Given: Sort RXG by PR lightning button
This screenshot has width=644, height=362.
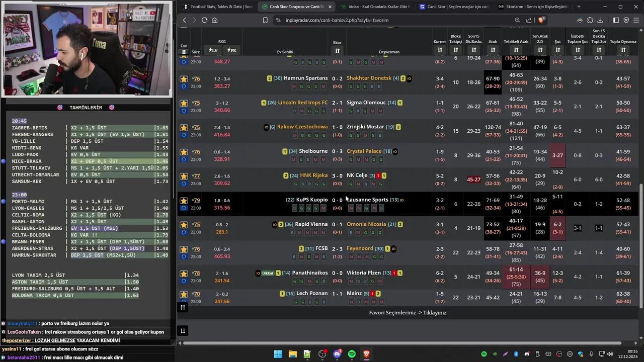Looking at the screenshot, I should tap(231, 50).
